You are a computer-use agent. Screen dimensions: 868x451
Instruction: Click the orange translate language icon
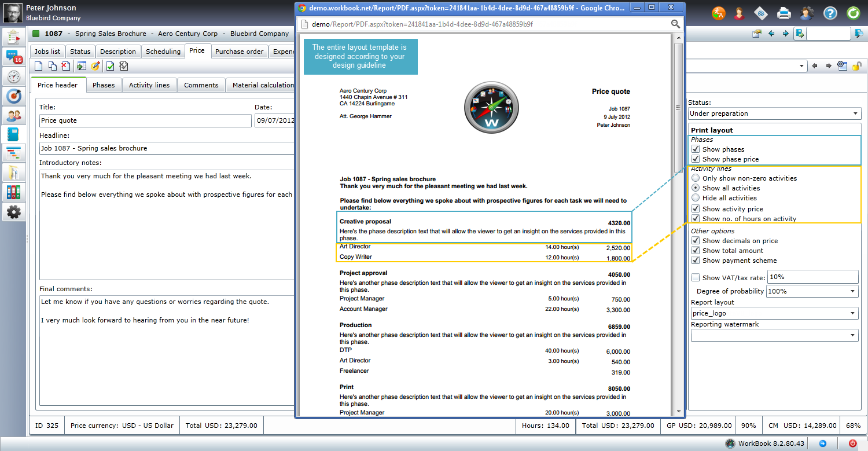click(x=719, y=13)
